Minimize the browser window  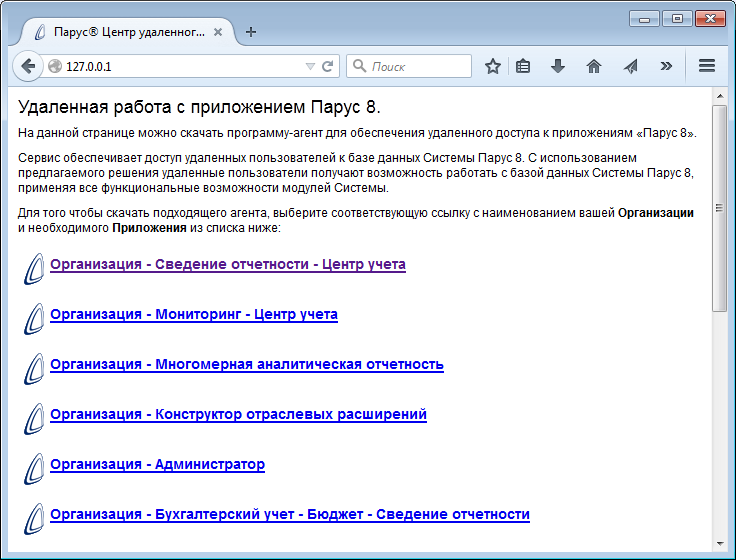[x=644, y=19]
